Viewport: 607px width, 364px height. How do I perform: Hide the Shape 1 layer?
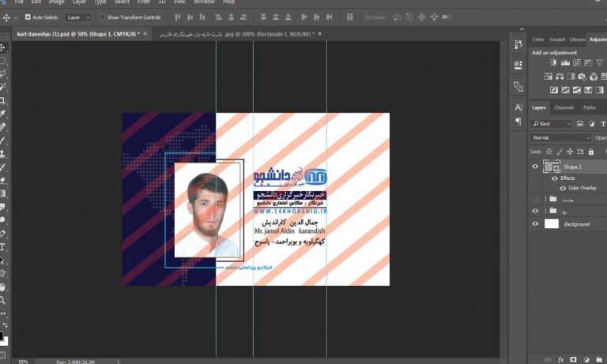535,167
